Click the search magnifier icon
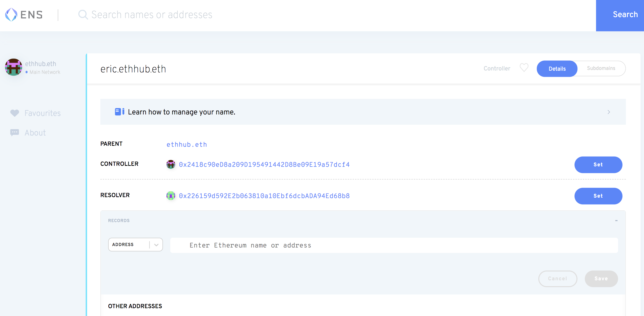This screenshot has width=644, height=316. [x=83, y=14]
